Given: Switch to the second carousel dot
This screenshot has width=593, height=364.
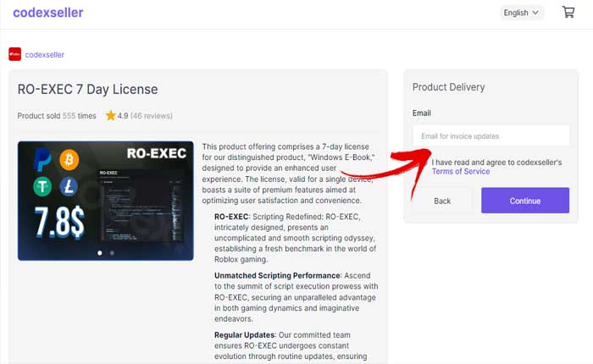Looking at the screenshot, I should (112, 252).
